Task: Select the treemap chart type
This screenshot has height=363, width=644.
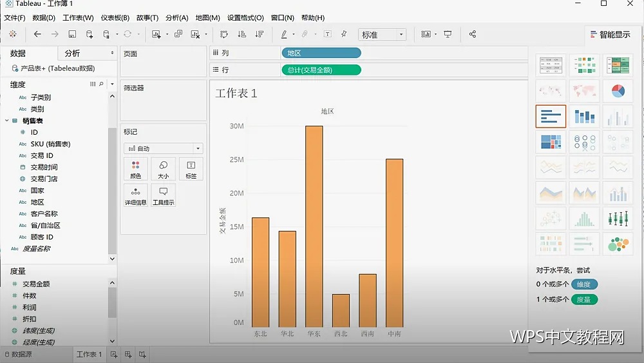Action: 551,142
